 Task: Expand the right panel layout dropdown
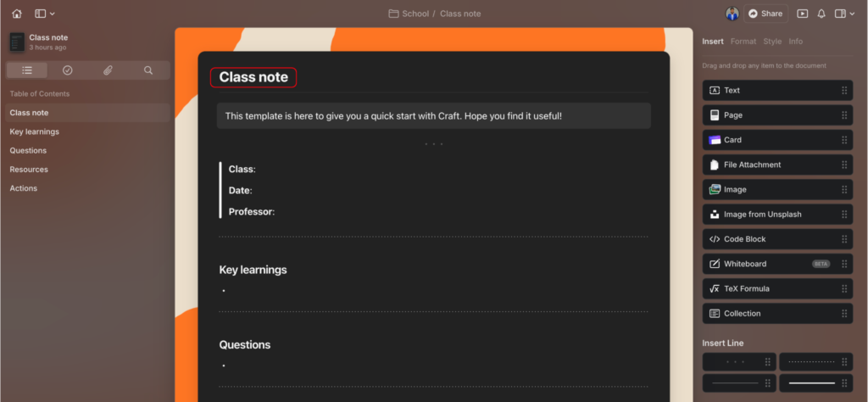pos(845,14)
